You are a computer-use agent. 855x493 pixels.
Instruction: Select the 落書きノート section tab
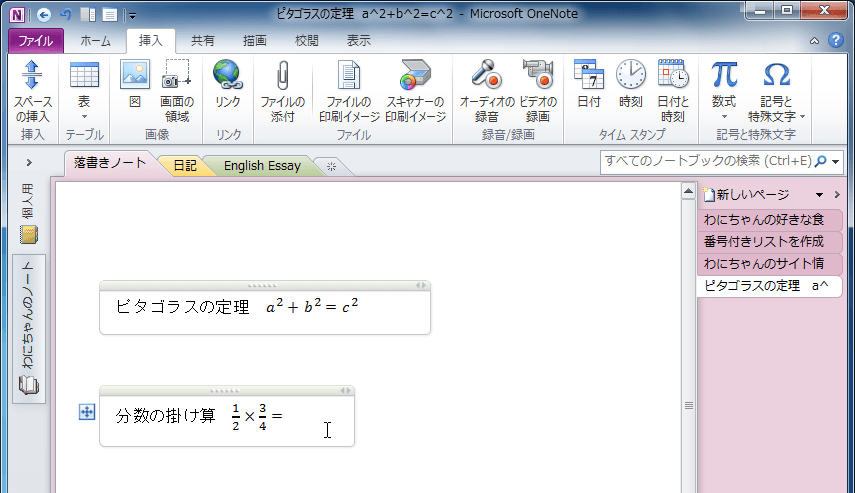110,164
